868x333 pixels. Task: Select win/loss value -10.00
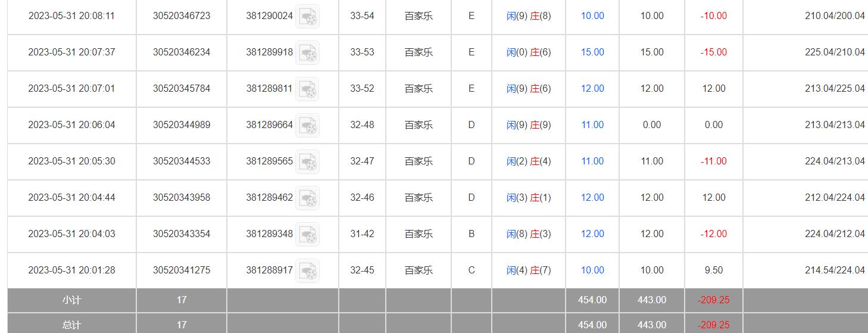tap(714, 16)
